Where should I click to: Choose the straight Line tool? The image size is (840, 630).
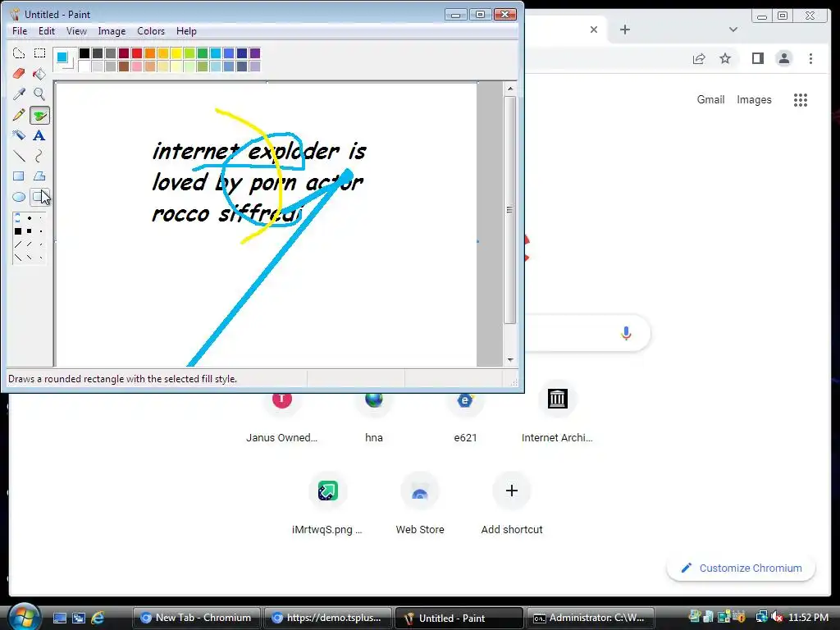19,156
